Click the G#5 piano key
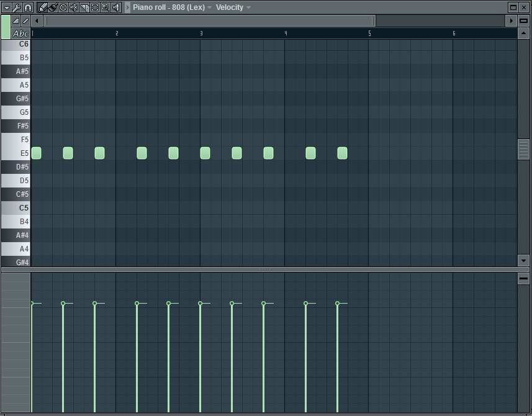 click(x=16, y=98)
